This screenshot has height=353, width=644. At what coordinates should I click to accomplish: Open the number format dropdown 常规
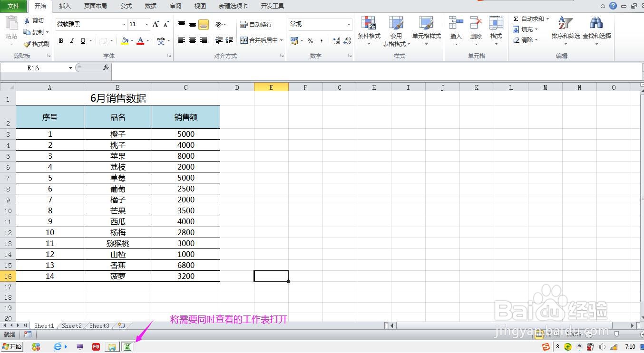[x=349, y=24]
